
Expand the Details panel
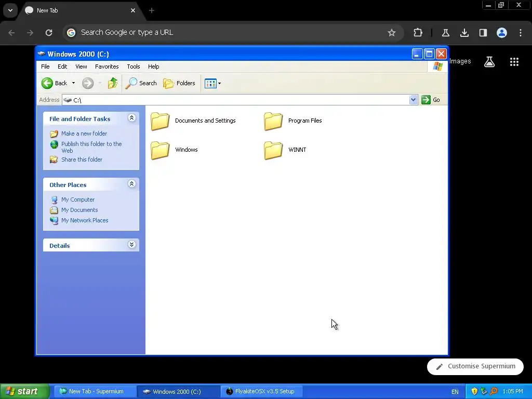tap(131, 245)
